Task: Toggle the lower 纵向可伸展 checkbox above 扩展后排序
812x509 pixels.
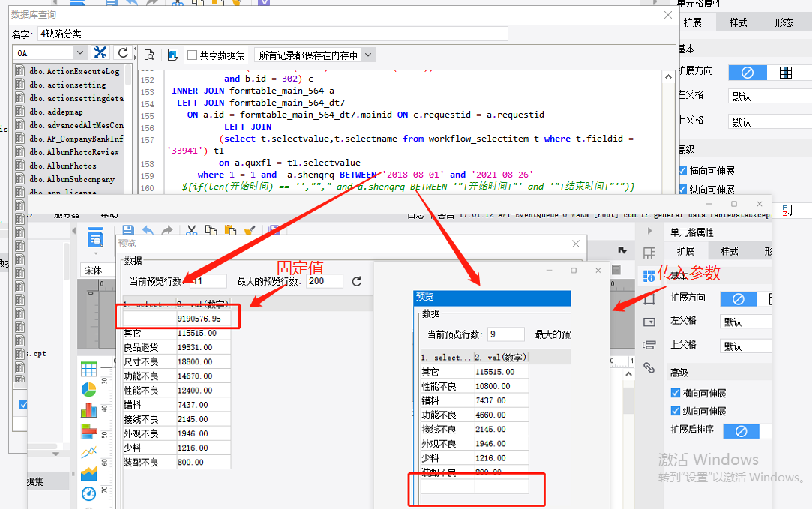Action: point(676,411)
